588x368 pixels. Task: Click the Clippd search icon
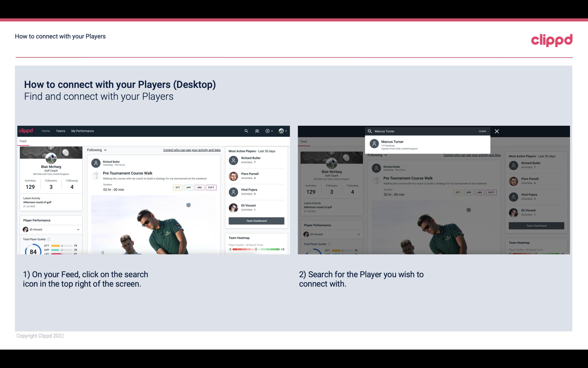246,131
